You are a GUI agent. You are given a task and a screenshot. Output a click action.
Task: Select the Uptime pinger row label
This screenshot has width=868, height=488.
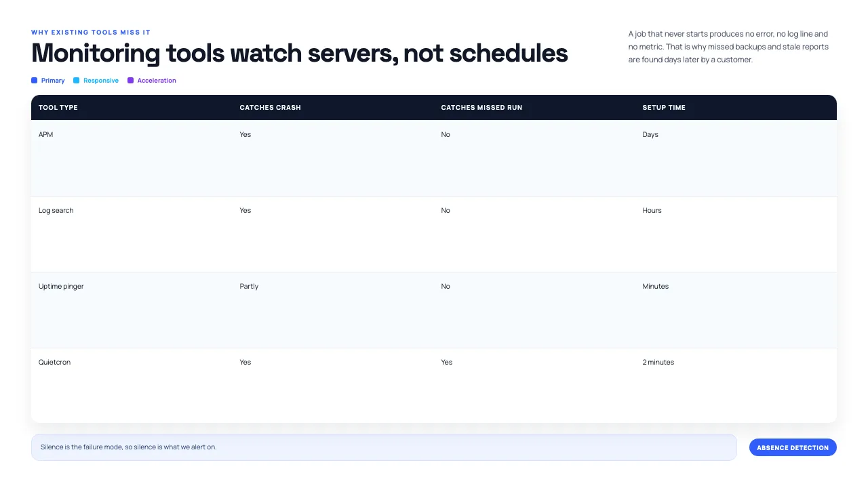[61, 286]
